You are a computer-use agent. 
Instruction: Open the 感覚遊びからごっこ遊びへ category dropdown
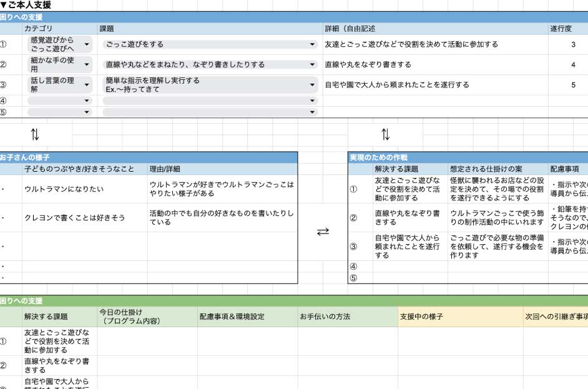coord(87,44)
